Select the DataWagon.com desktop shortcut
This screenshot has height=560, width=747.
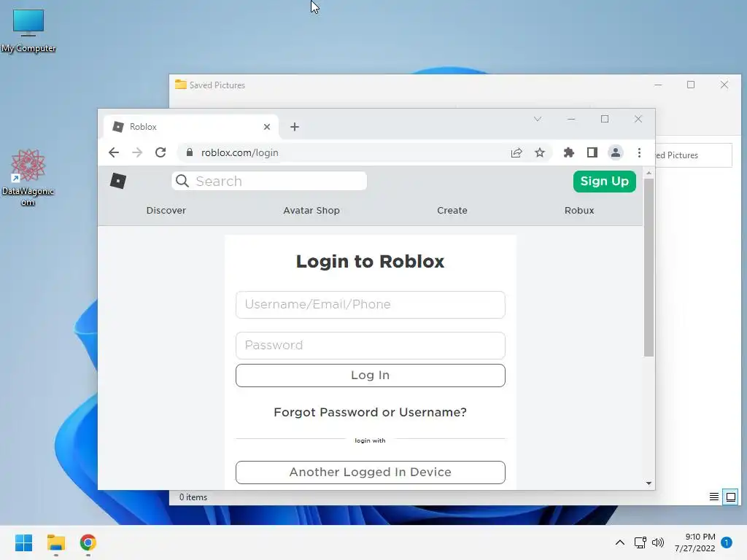[x=28, y=178]
